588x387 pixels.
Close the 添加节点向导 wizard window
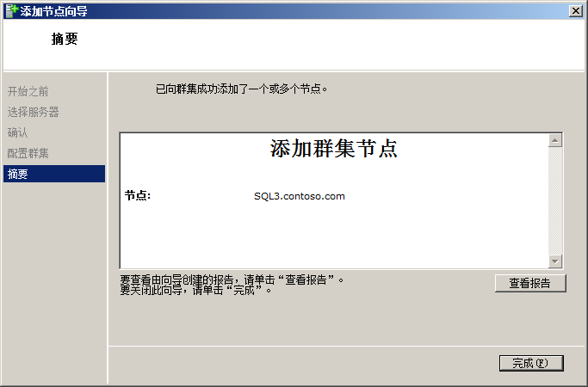[575, 10]
